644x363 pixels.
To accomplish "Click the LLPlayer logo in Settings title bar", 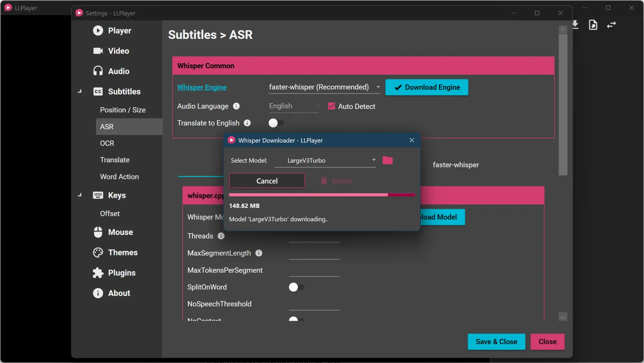I will click(79, 13).
